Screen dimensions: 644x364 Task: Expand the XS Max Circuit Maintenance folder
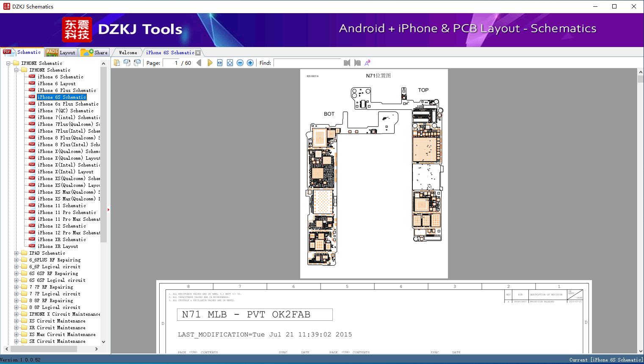tap(17, 334)
